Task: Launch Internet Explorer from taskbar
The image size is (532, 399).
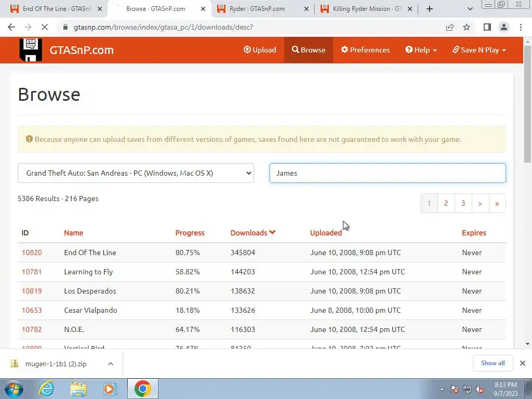Action: point(46,389)
